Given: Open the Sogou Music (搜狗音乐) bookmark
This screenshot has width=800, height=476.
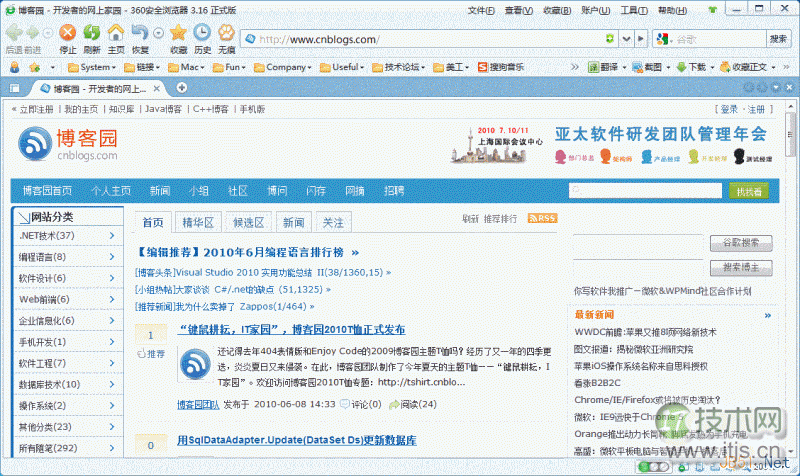Looking at the screenshot, I should coord(501,67).
